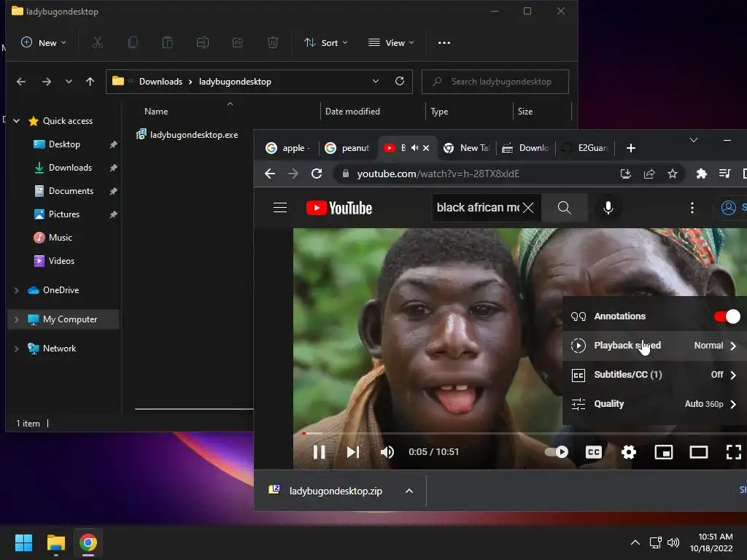Open the YouTube hamburger guide menu
This screenshot has height=560, width=747.
point(280,208)
